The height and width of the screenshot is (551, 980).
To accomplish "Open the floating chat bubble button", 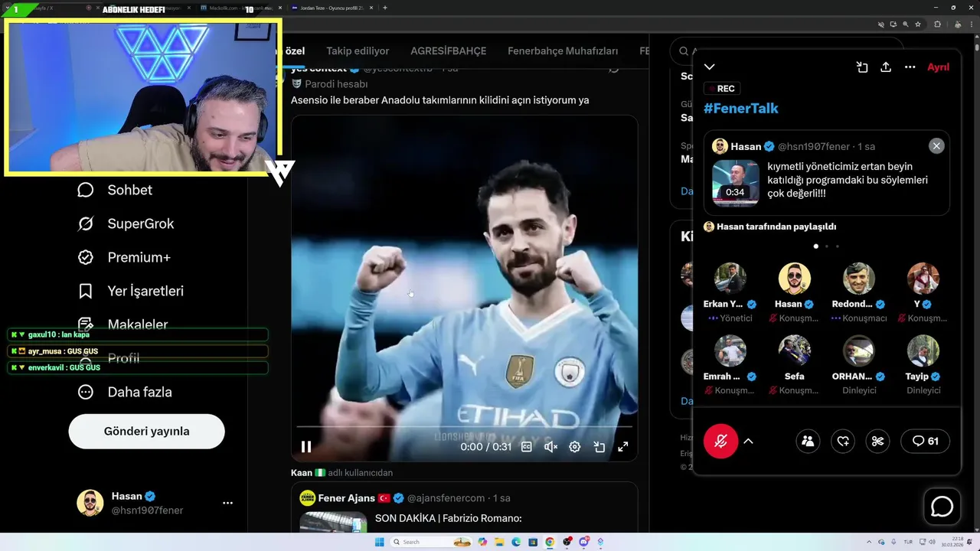I will (x=942, y=507).
